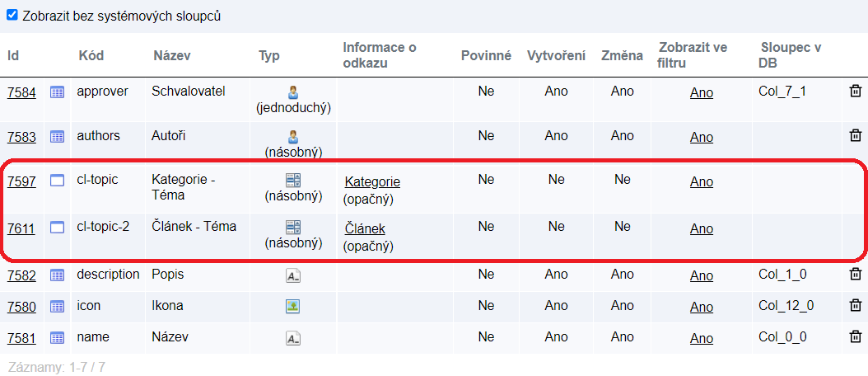Delete the authors column using trash icon

point(856,135)
